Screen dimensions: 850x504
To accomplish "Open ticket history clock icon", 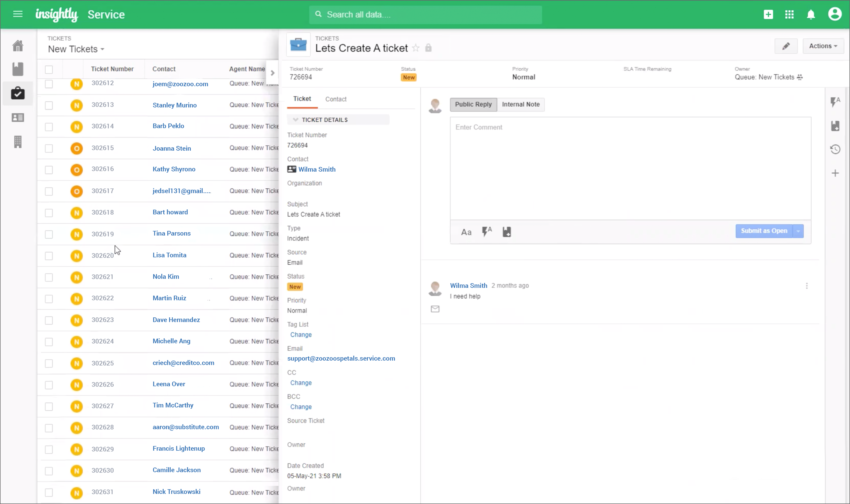I will pyautogui.click(x=835, y=149).
